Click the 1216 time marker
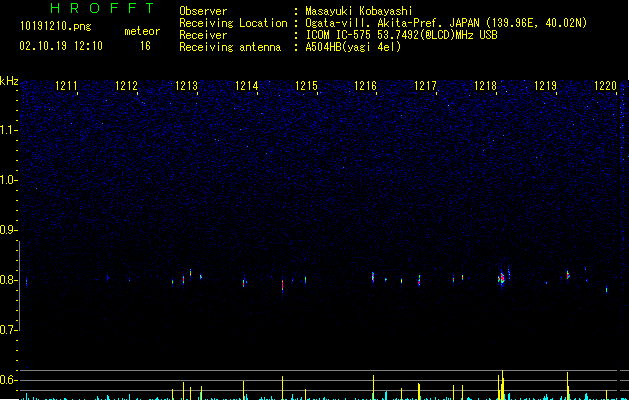629x400 pixels. coord(365,86)
